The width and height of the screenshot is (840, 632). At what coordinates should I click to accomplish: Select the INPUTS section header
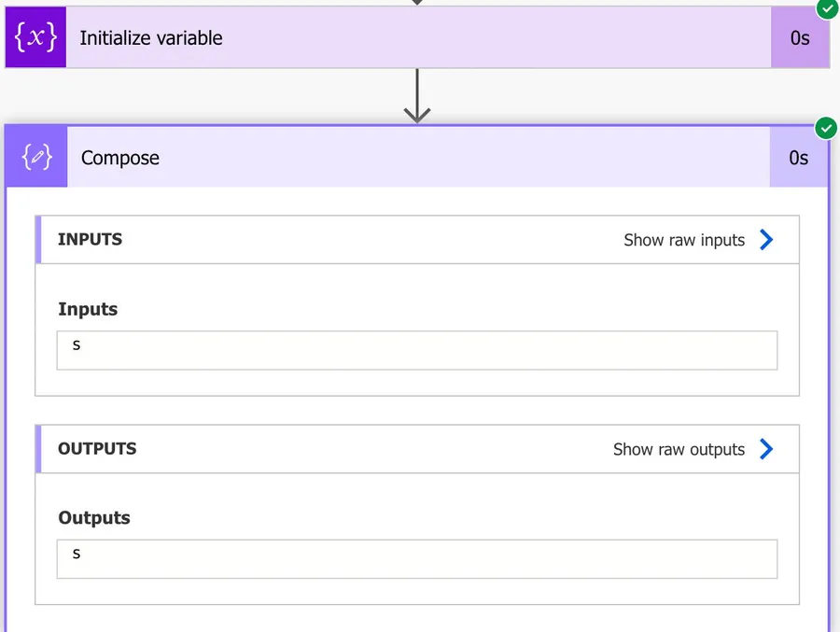(90, 240)
